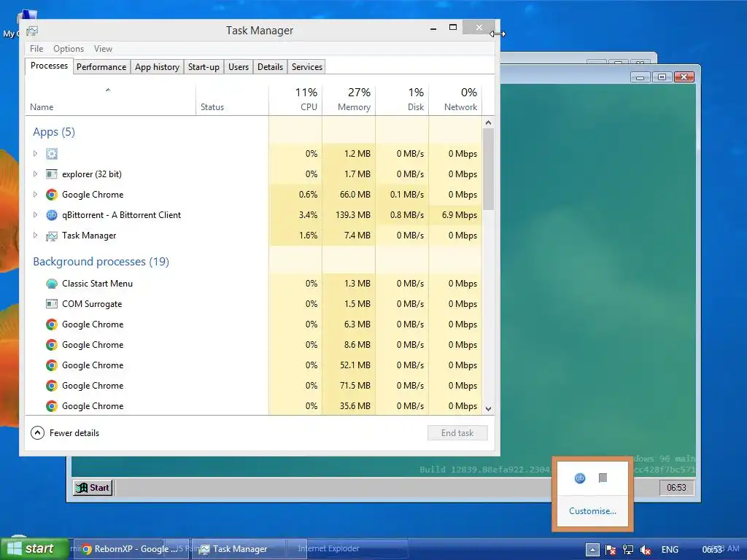This screenshot has width=747, height=560.
Task: Click the ENG language indicator
Action: click(670, 550)
